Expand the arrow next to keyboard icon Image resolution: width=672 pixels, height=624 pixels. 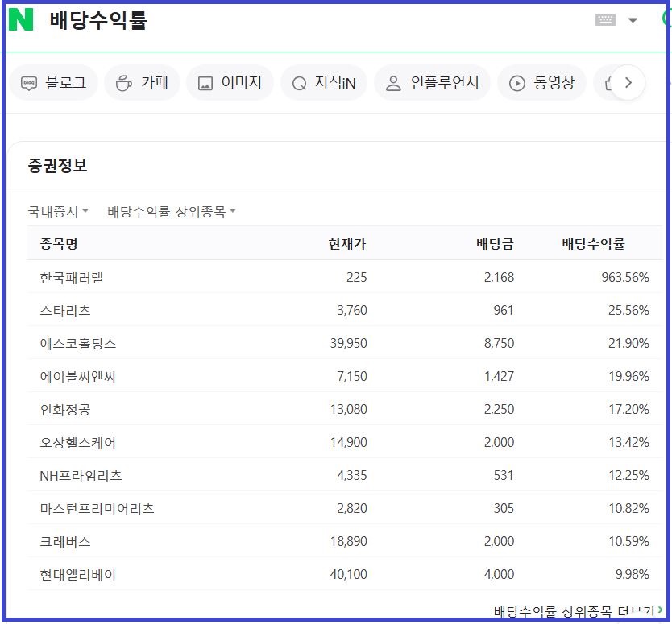(x=633, y=20)
